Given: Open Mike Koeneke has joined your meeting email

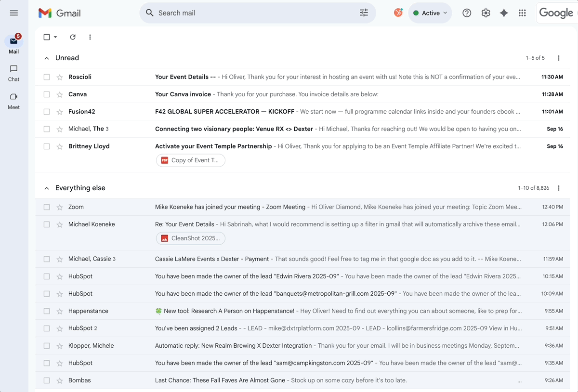Looking at the screenshot, I should [302, 207].
